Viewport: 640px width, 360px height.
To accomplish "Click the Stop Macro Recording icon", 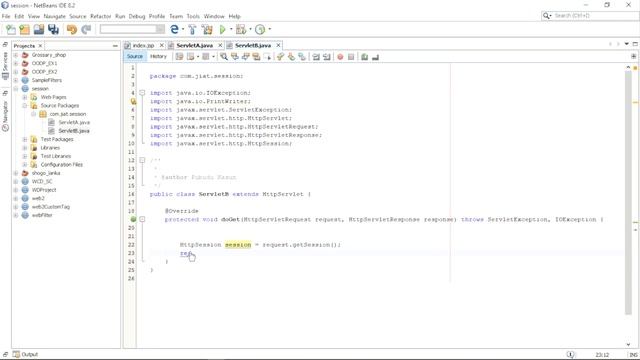I will 351,57.
